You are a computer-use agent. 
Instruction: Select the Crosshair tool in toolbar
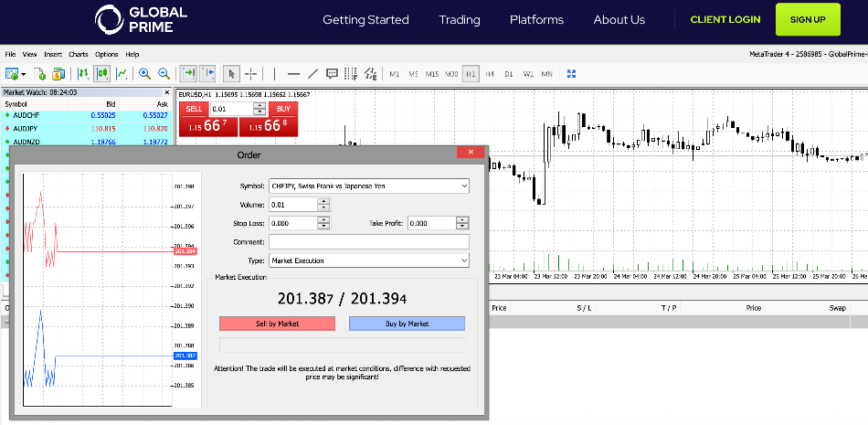tap(250, 74)
